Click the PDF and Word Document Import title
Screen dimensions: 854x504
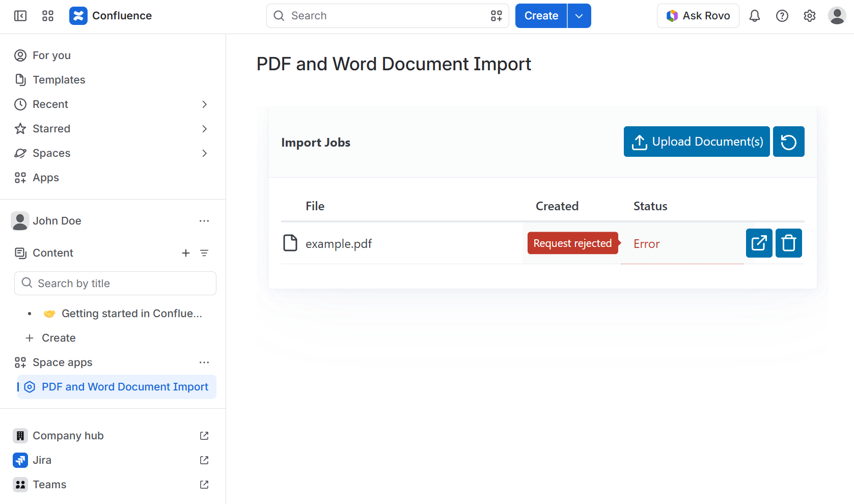click(394, 64)
